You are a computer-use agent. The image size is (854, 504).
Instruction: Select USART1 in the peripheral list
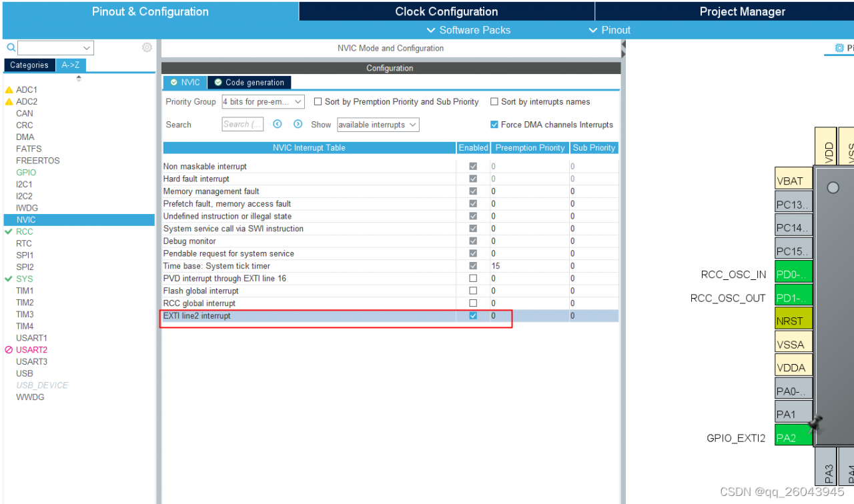pos(31,338)
